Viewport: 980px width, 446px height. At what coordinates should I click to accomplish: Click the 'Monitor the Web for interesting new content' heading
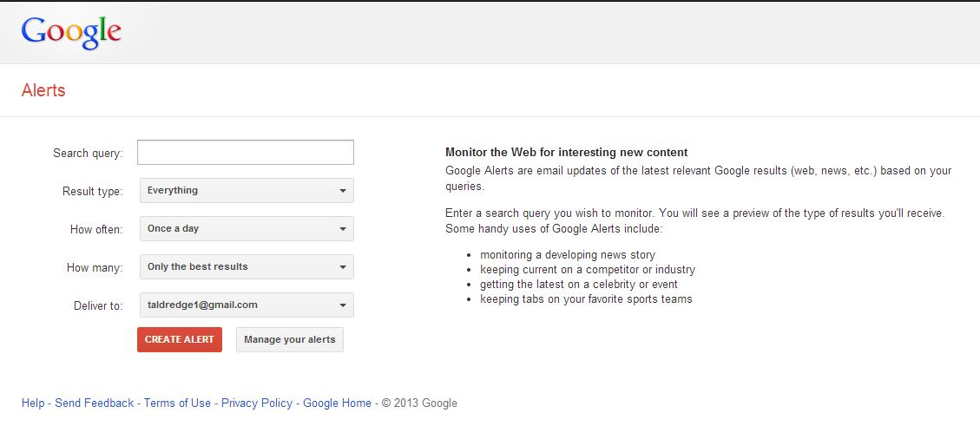[x=566, y=153]
